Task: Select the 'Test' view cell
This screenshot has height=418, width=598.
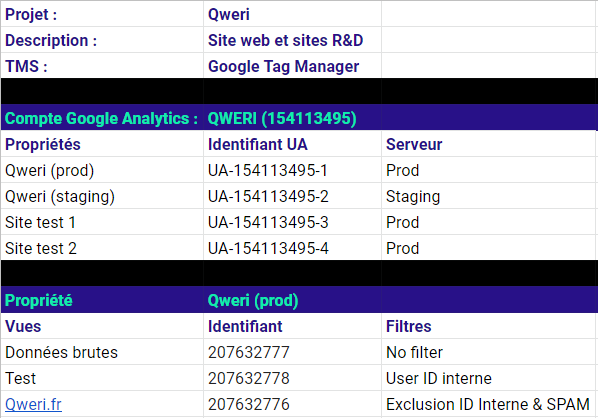Action: point(102,378)
